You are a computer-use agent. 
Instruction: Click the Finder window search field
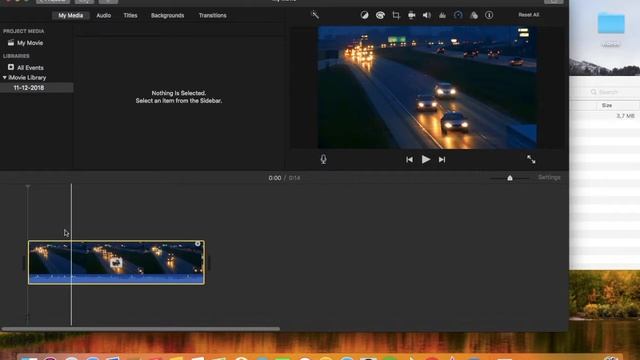(x=611, y=92)
